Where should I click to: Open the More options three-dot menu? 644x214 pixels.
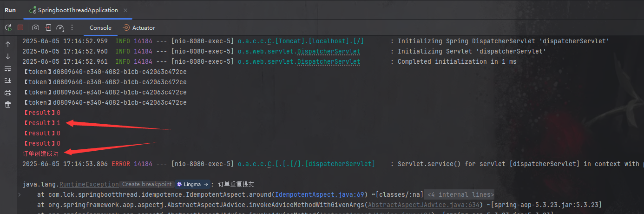[72, 28]
